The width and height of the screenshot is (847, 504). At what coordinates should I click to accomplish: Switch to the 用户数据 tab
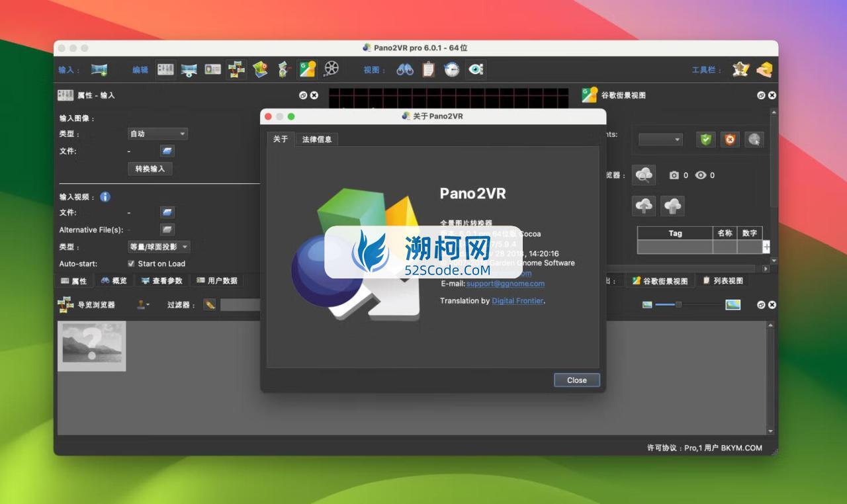pyautogui.click(x=216, y=280)
